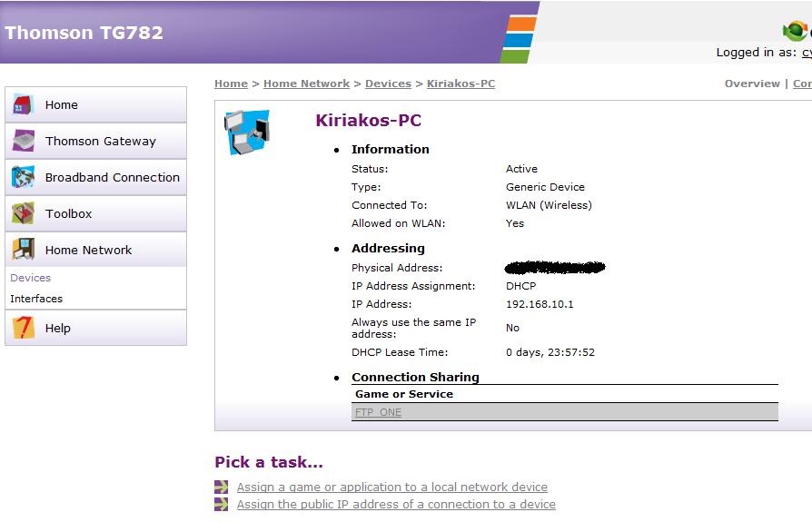Click the Kiriakos-PC device picture icon
Screen dimensions: 812x522
(x=247, y=132)
